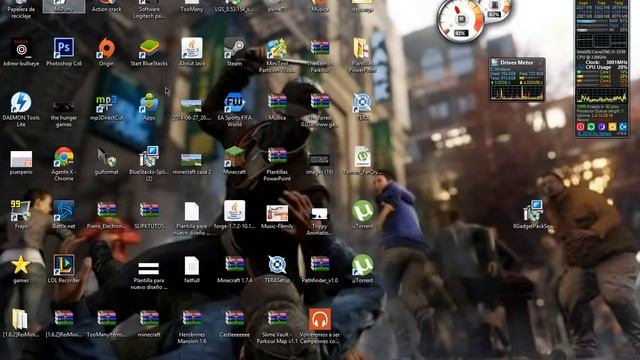This screenshot has height=360, width=640.
Task: Open the Music-Family image file
Action: [x=277, y=213]
